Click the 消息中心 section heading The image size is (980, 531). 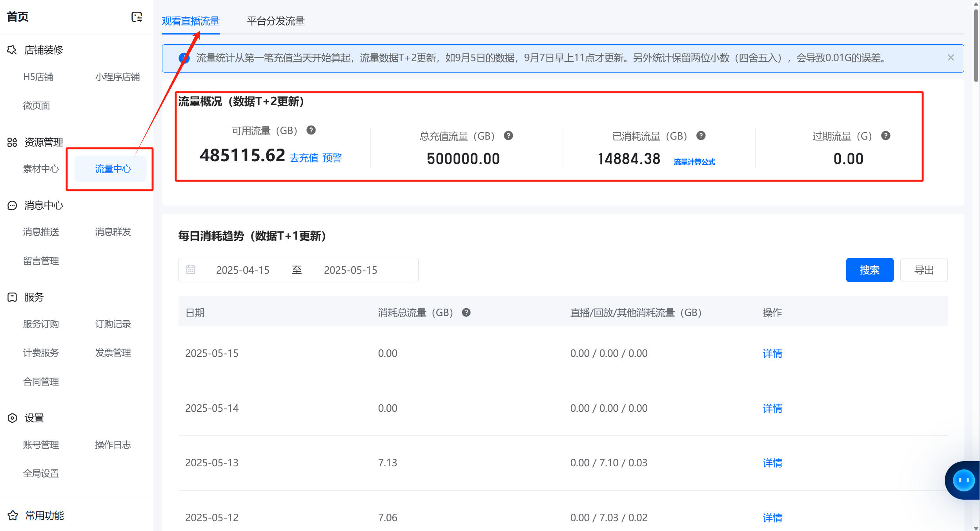[44, 205]
